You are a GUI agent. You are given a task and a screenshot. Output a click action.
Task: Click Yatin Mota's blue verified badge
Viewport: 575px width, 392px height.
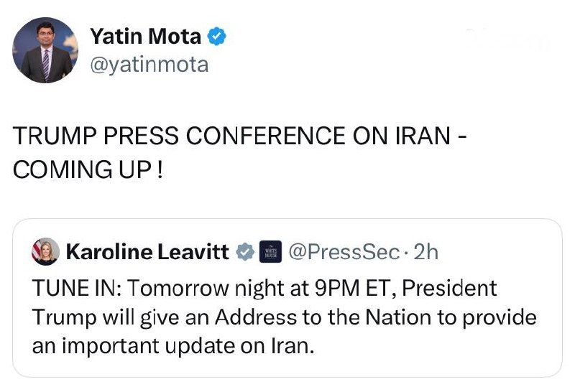[216, 37]
